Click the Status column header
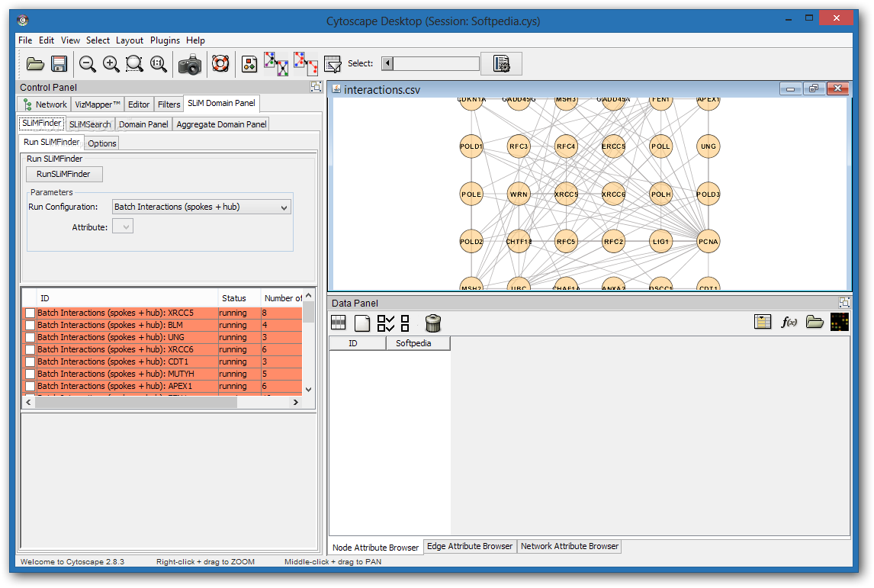 point(239,298)
